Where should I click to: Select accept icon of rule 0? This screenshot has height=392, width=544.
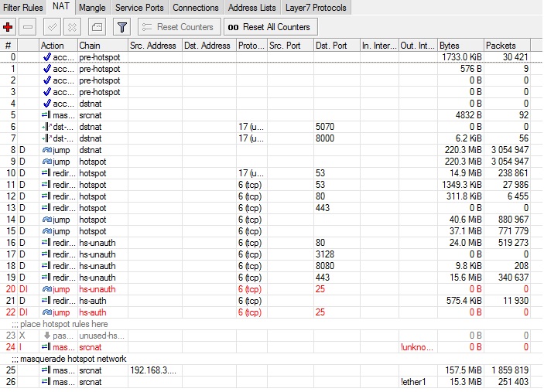click(47, 57)
